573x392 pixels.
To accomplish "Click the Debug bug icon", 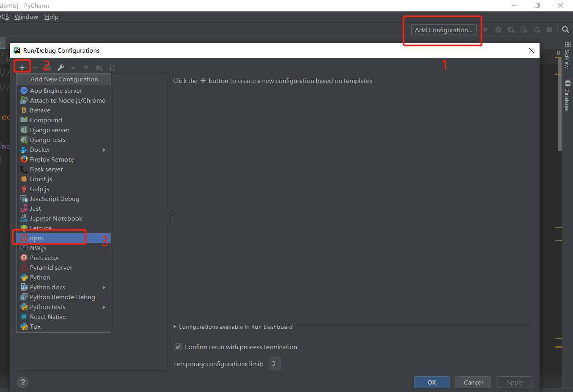I will (498, 29).
